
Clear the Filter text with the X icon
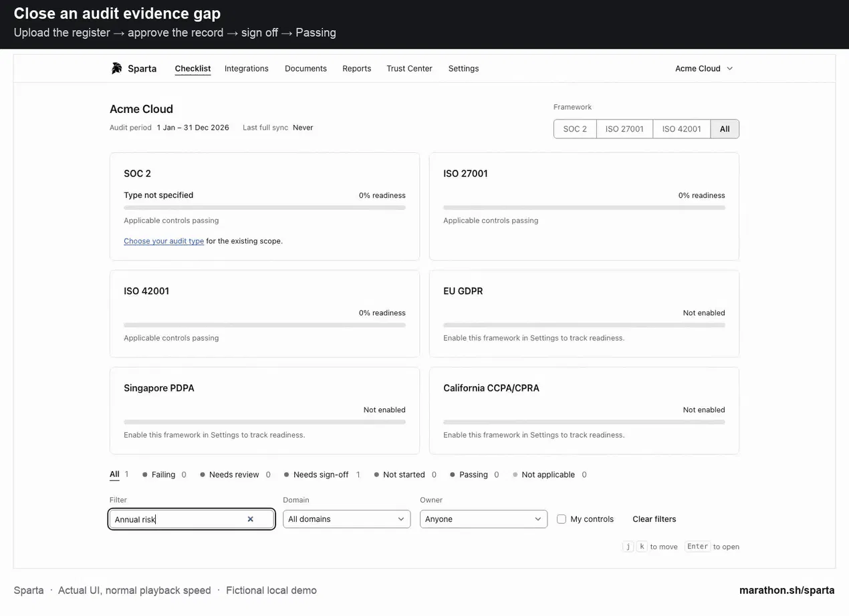(251, 519)
